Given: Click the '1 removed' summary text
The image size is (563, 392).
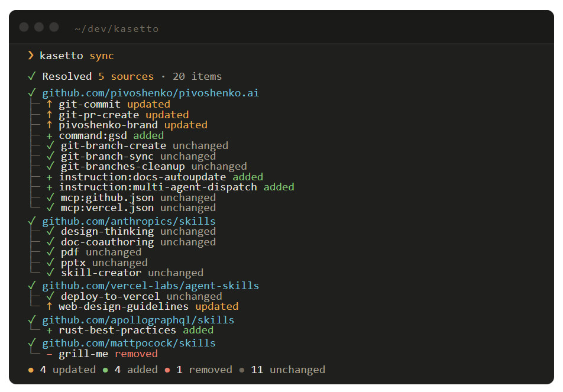Looking at the screenshot, I should point(204,370).
